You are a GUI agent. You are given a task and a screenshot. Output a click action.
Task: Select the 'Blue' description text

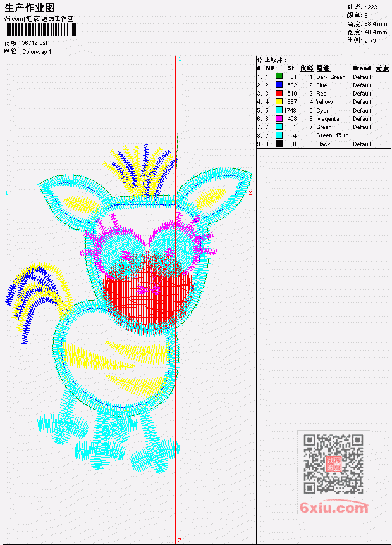tap(322, 85)
